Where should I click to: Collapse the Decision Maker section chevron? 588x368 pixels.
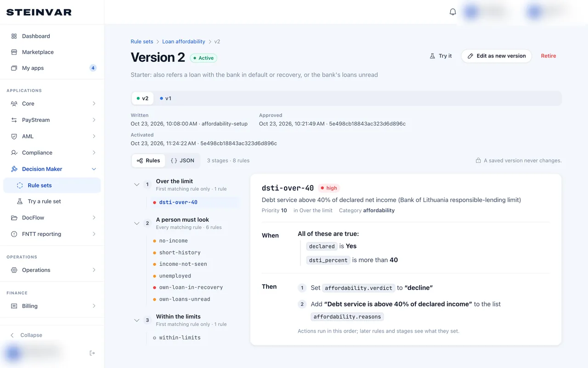coord(94,169)
